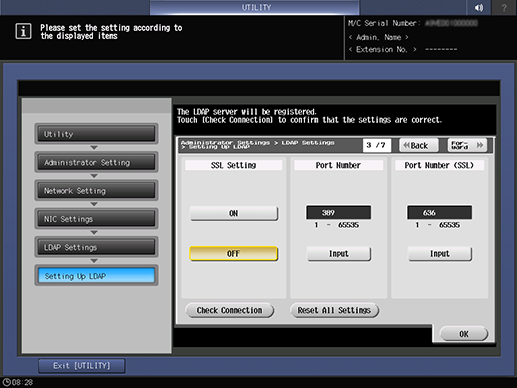The height and width of the screenshot is (388, 517).
Task: Jump to Network Setting menu level
Action: 96,191
